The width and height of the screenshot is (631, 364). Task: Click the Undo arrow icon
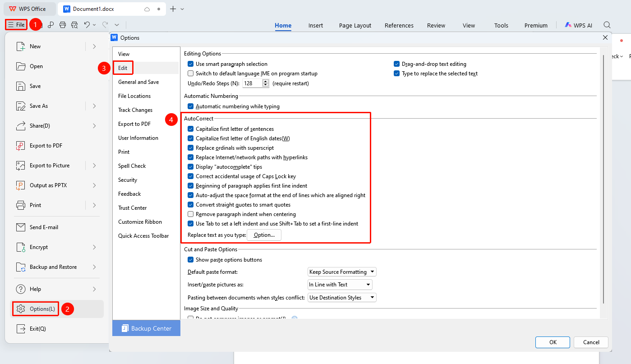click(x=87, y=25)
